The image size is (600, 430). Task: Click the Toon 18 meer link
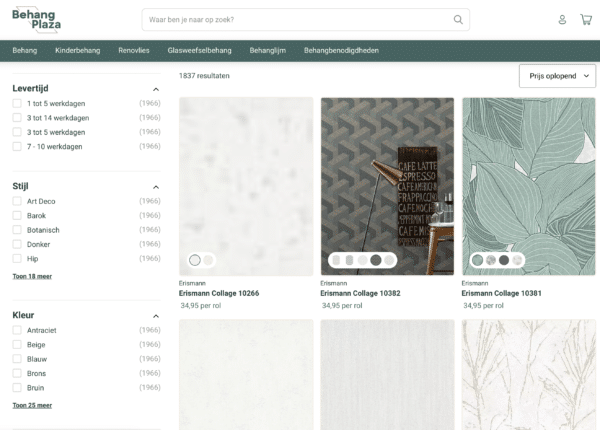pos(32,276)
